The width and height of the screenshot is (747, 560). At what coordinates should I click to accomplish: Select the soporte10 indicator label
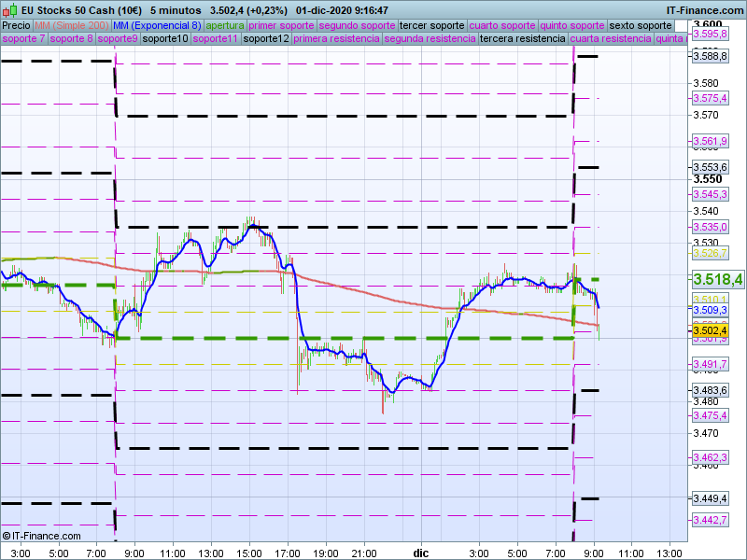click(x=166, y=39)
